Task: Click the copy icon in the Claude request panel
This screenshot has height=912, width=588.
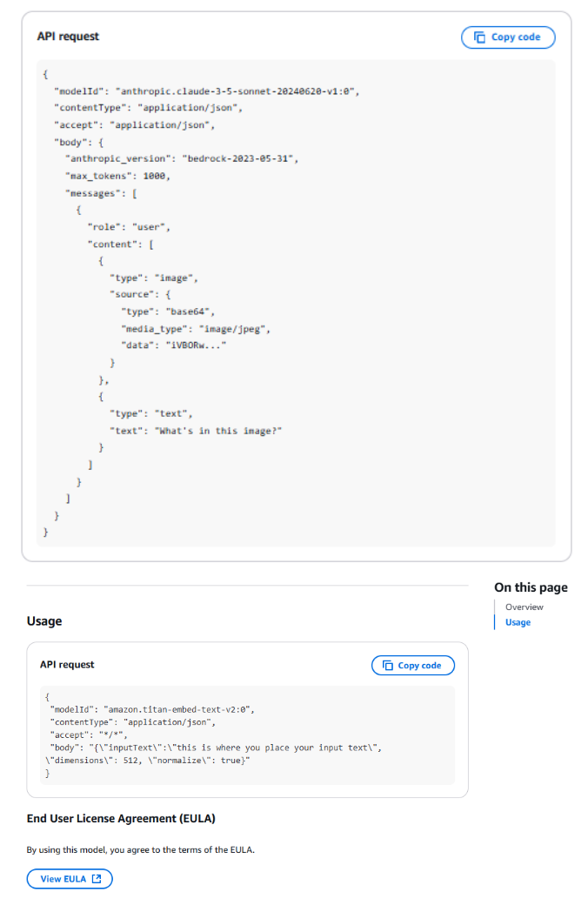Action: [x=480, y=37]
